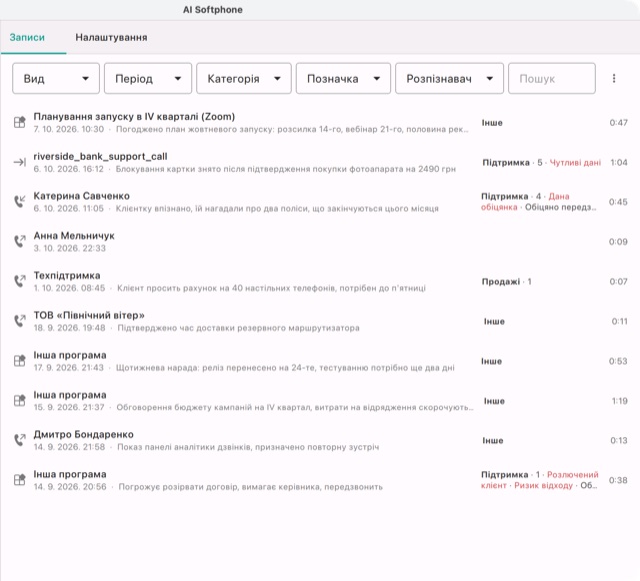The image size is (640, 581).
Task: Click summary about 40 настільних телефонів
Action: pyautogui.click(x=271, y=288)
